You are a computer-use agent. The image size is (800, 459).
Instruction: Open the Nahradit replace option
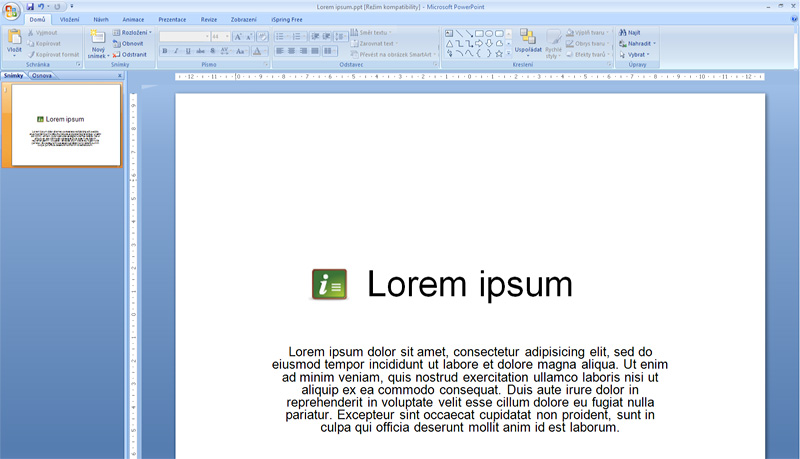click(637, 43)
